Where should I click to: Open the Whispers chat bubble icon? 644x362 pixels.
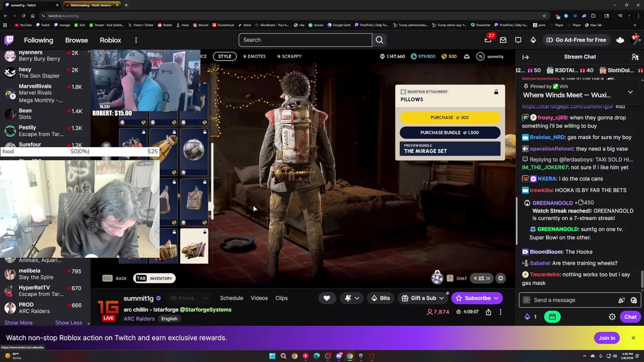[518, 40]
